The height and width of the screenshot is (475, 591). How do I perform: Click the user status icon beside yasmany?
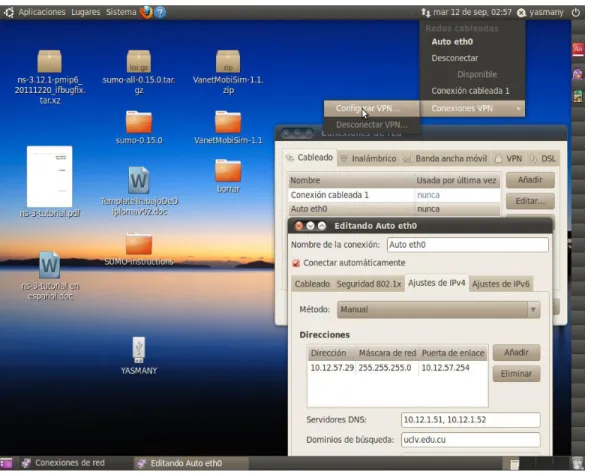[521, 13]
